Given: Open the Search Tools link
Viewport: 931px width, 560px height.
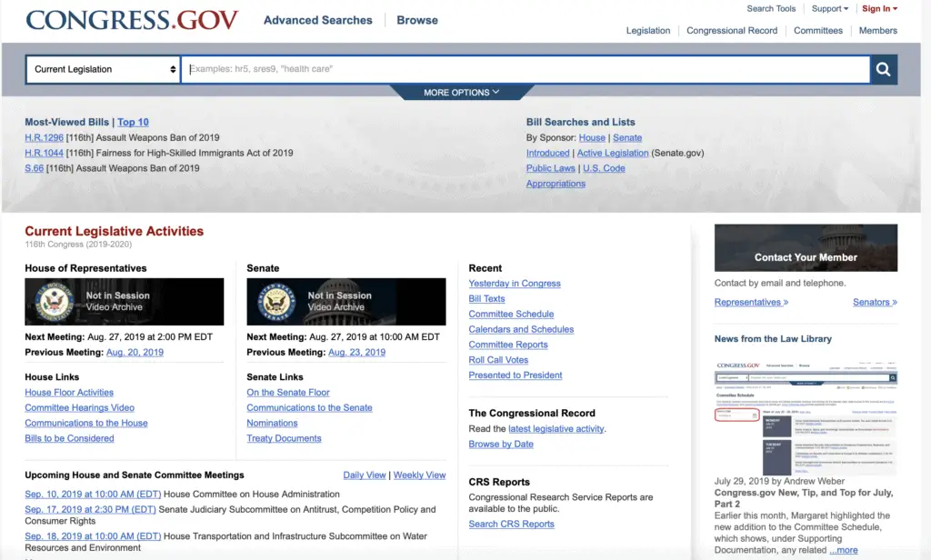Looking at the screenshot, I should click(771, 9).
